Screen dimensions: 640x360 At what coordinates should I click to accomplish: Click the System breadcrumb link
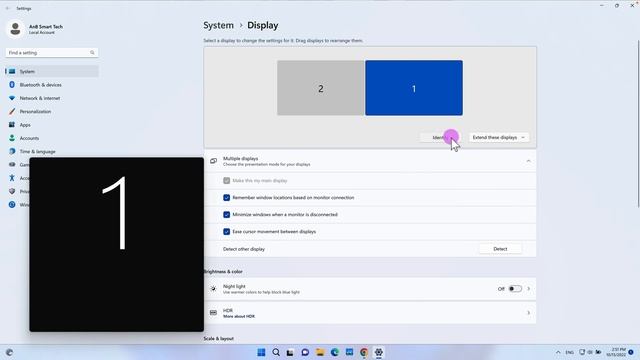218,25
